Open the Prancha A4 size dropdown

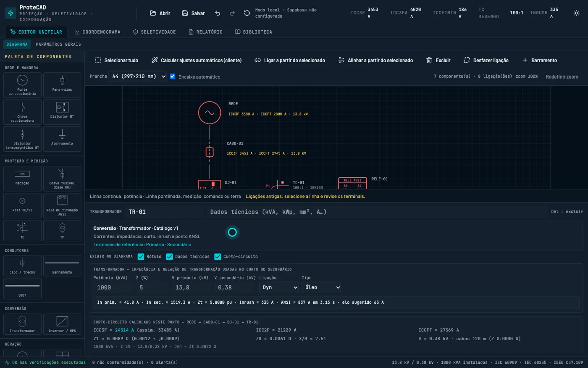pos(138,76)
